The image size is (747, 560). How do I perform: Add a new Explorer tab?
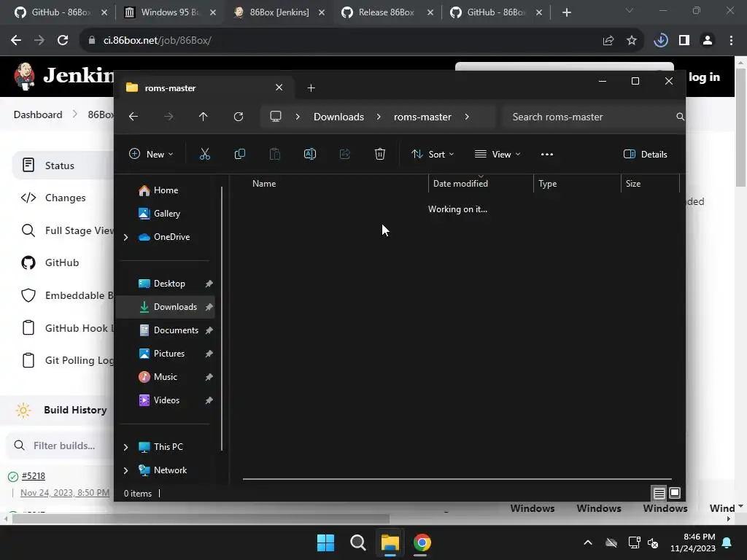[311, 87]
